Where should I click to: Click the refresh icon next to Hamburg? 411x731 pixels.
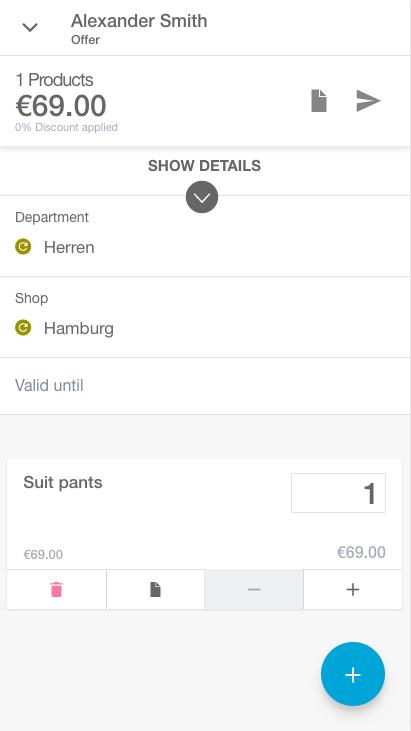(x=23, y=328)
